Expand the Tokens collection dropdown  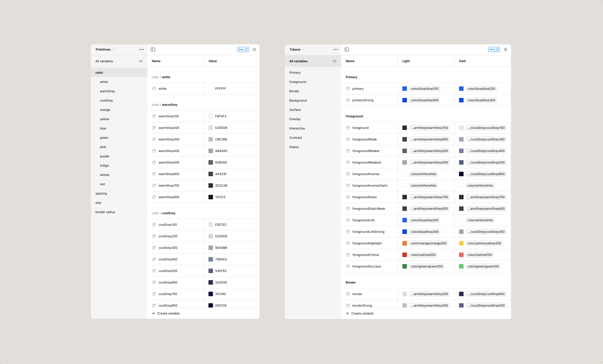pos(297,49)
